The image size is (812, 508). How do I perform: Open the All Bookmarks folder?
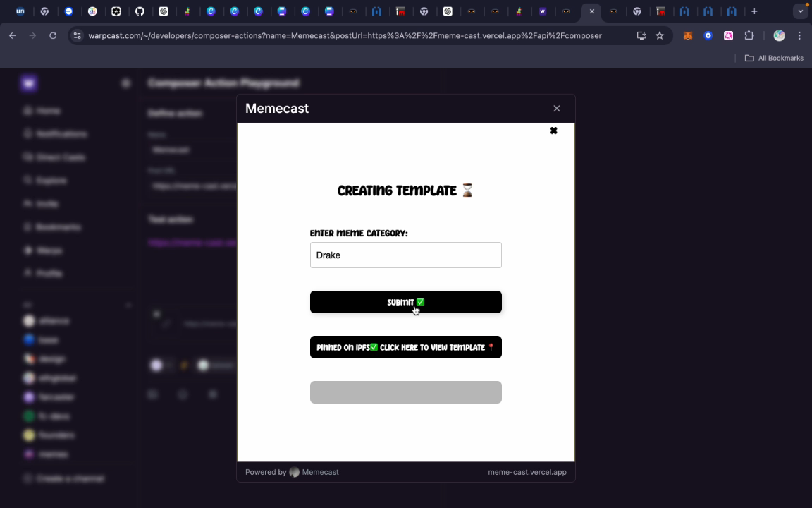[x=774, y=58]
